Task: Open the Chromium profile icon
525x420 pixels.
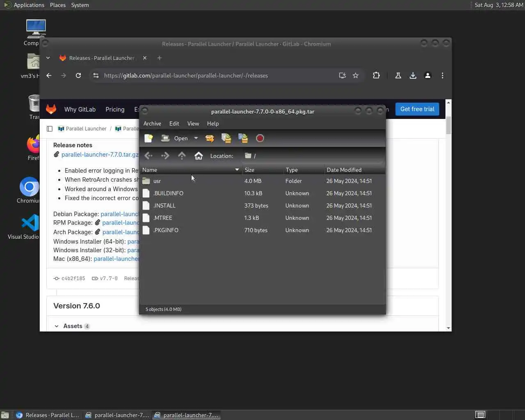Action: click(428, 75)
